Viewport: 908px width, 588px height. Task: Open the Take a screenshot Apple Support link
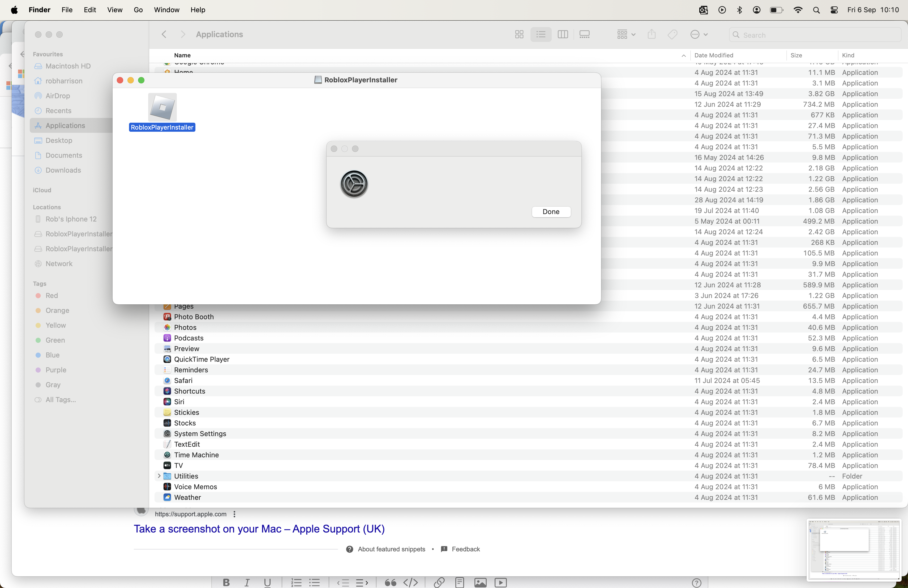(259, 529)
